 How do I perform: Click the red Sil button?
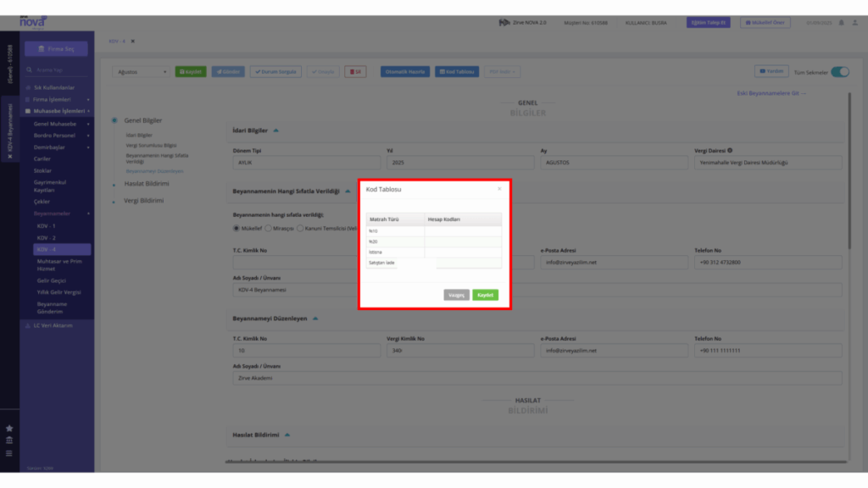[x=355, y=72]
